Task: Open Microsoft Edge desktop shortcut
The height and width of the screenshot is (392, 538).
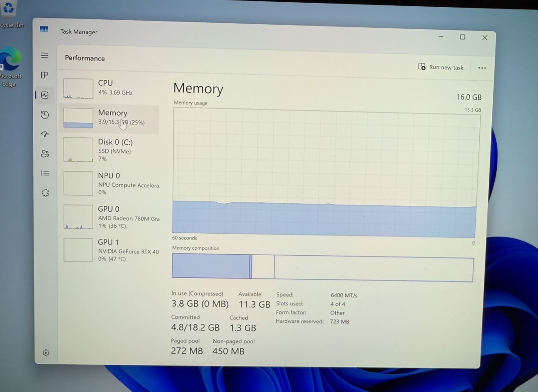Action: point(9,67)
